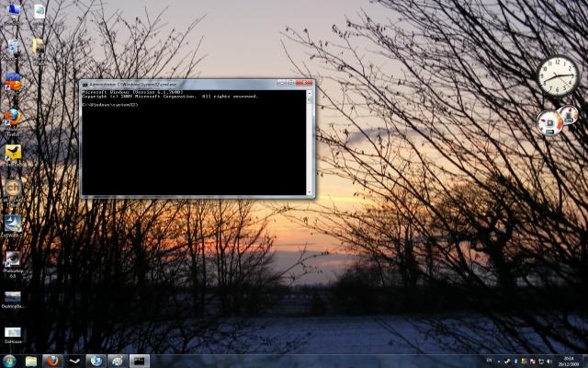This screenshot has height=368, width=588.
Task: Select the Computer icon at top-left of desktop
Action: pos(13,11)
